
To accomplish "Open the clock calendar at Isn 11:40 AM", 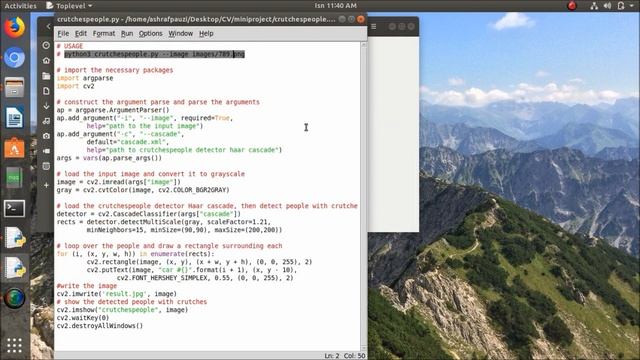I will pyautogui.click(x=336, y=6).
